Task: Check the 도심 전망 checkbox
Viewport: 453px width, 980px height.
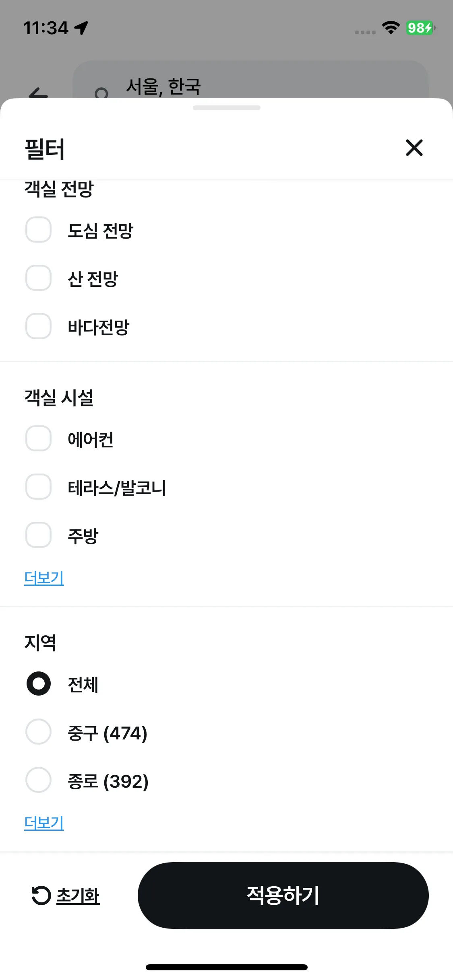Action: (38, 230)
